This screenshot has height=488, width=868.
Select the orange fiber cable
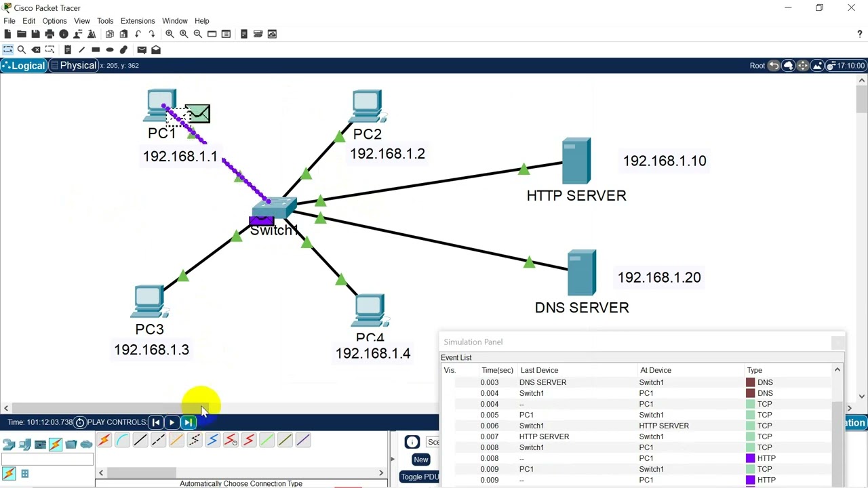click(x=176, y=441)
